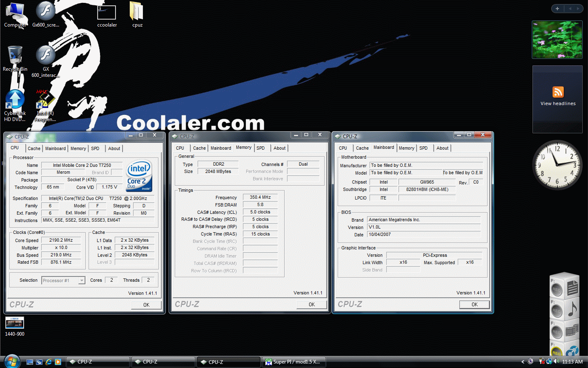Click the round camera-like tray icon
The width and height of the screenshot is (588, 368).
coord(530,361)
